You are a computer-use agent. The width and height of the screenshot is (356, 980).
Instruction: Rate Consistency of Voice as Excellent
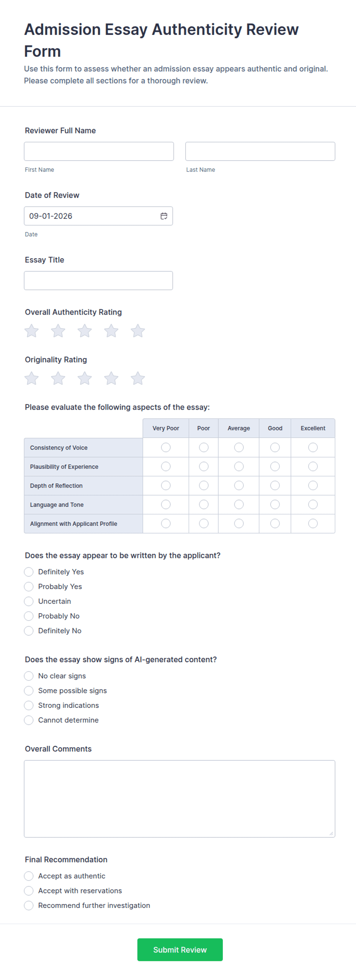click(313, 447)
